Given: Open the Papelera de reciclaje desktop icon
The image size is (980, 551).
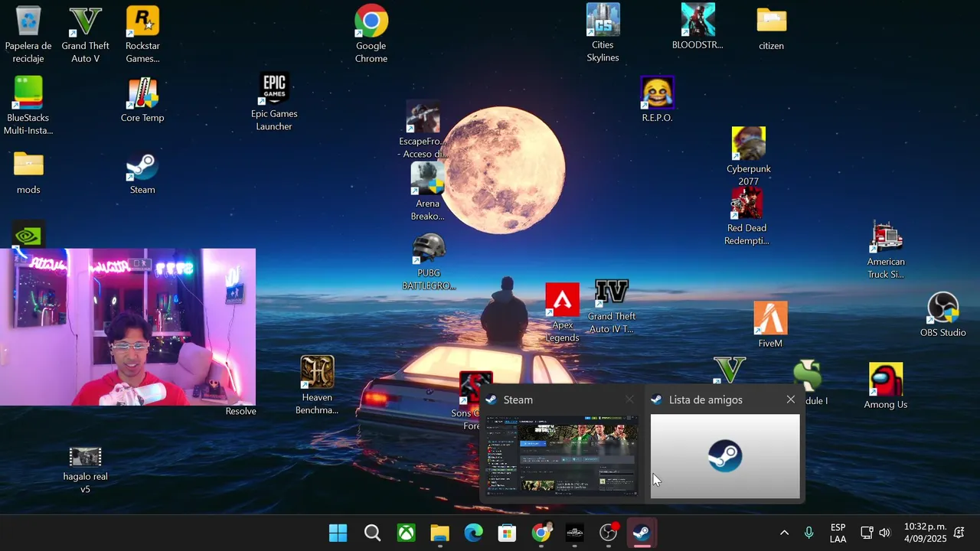Looking at the screenshot, I should pos(28,34).
